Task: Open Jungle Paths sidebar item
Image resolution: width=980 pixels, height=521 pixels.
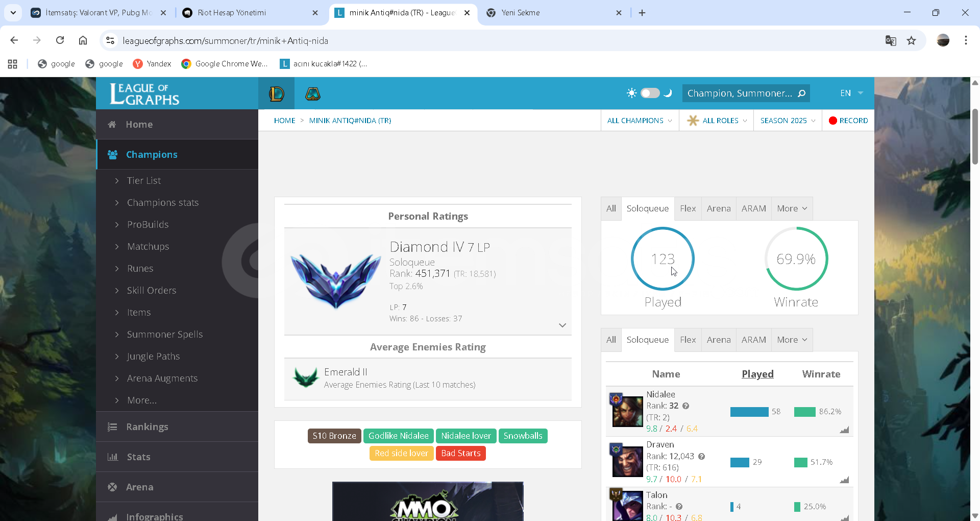Action: 153,356
